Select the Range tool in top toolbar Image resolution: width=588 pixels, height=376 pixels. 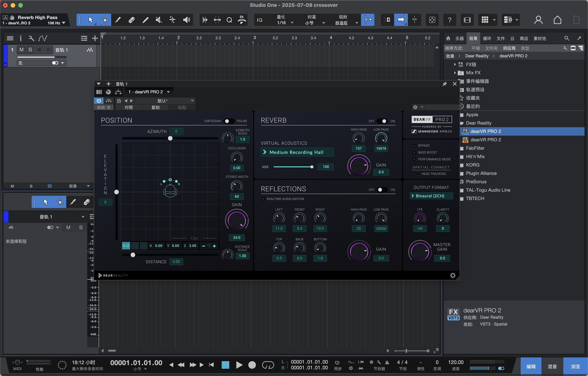click(x=104, y=20)
